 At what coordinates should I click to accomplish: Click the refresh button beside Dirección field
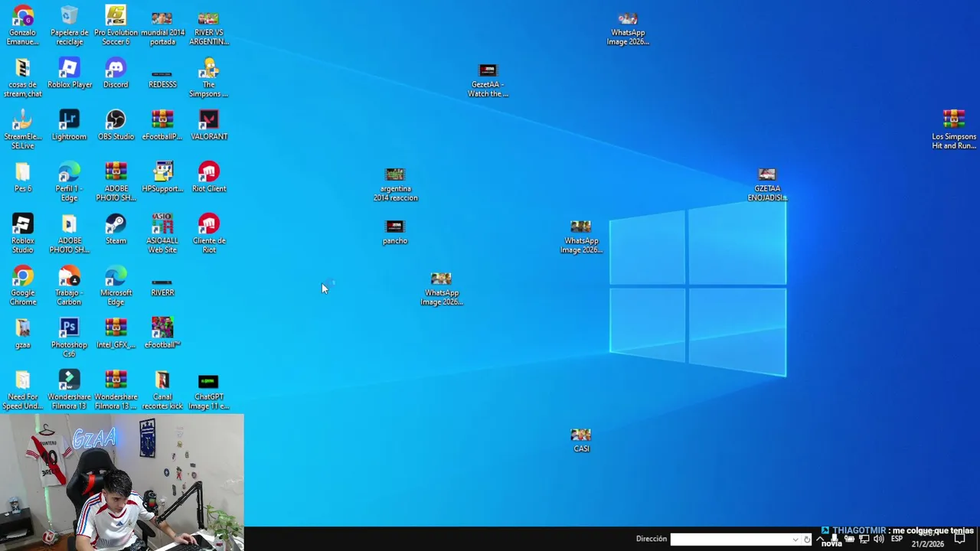coord(806,540)
